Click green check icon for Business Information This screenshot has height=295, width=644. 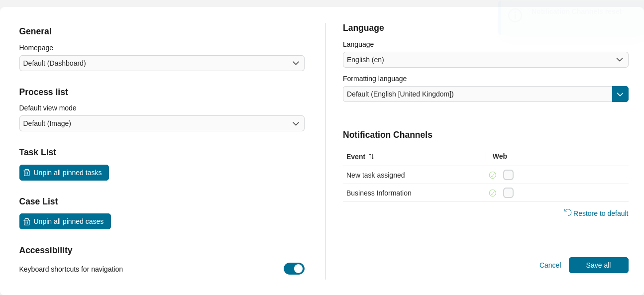point(492,193)
